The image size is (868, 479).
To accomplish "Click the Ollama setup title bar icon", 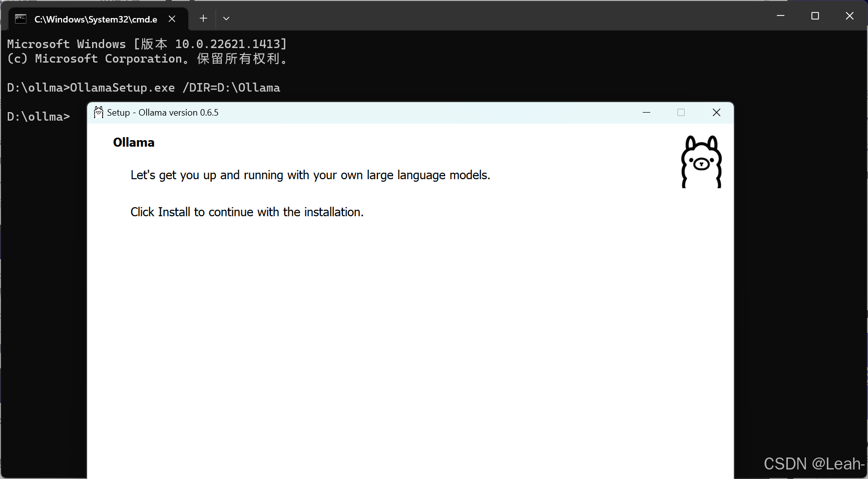I will (99, 113).
